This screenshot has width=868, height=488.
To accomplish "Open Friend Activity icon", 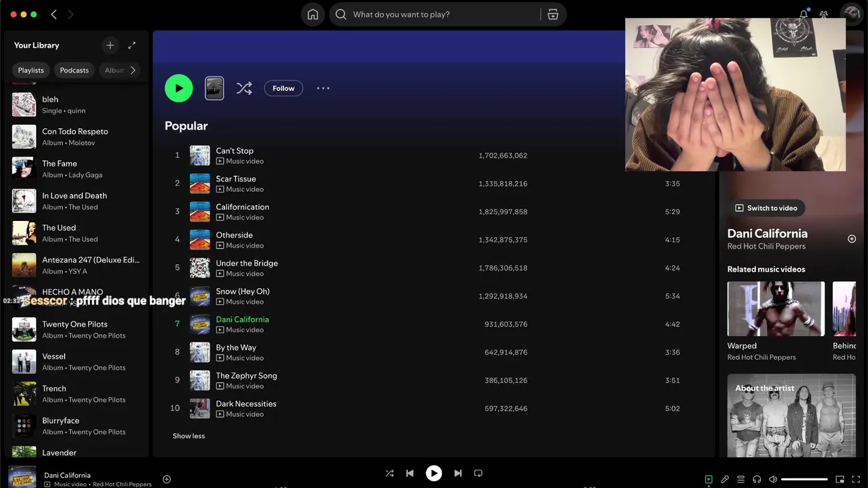I will click(824, 14).
